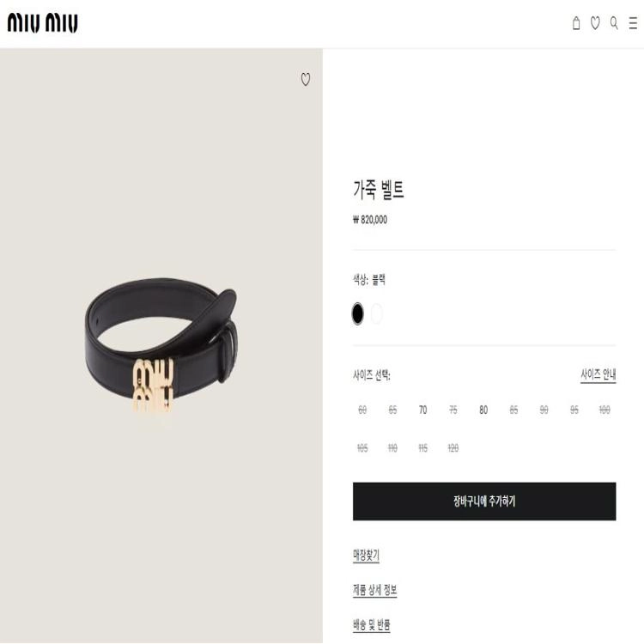Expand 제품 상세 정보 product details
The height and width of the screenshot is (644, 644).
coord(374,590)
